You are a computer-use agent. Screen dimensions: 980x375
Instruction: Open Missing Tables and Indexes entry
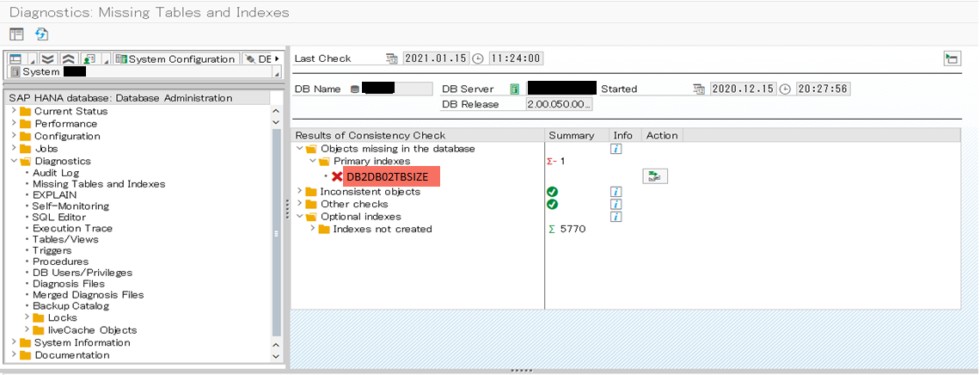pyautogui.click(x=99, y=184)
